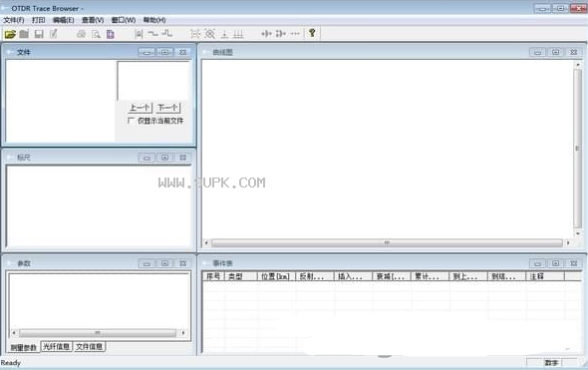Open the 窗口(W) menu

(x=124, y=20)
